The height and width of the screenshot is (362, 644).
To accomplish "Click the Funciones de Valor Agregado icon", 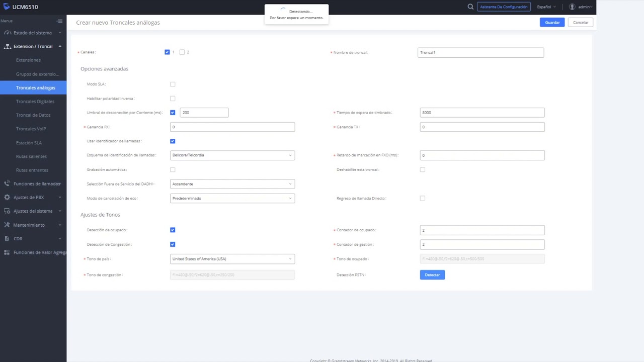I will [7, 252].
